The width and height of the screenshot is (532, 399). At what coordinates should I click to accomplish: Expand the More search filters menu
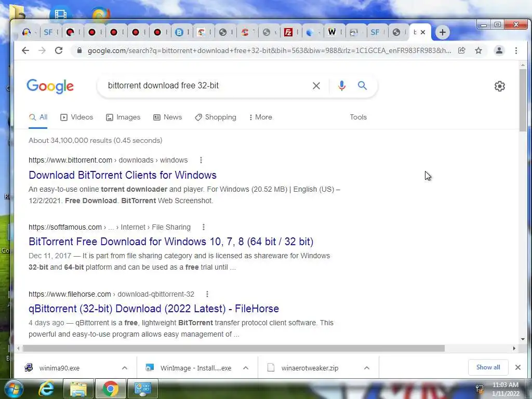click(261, 117)
